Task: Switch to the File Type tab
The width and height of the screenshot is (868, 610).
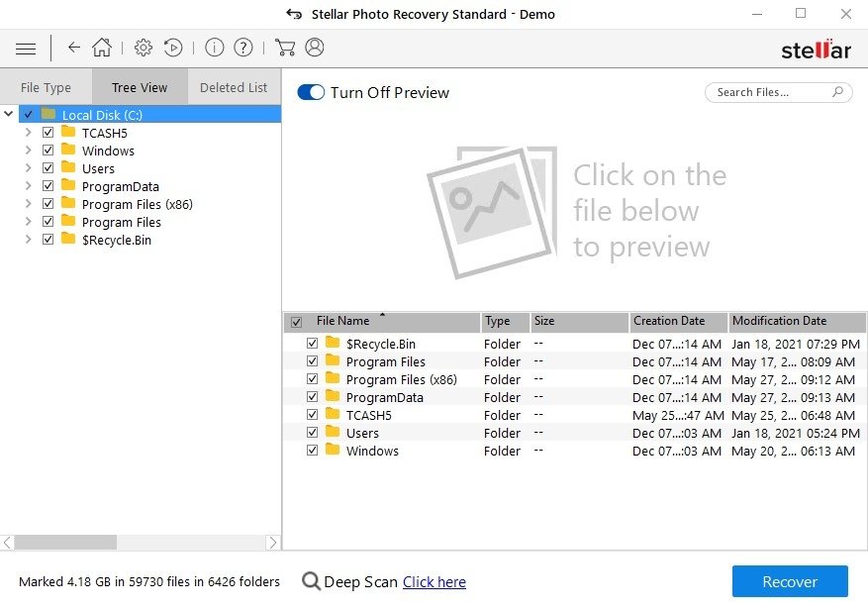Action: coord(46,87)
